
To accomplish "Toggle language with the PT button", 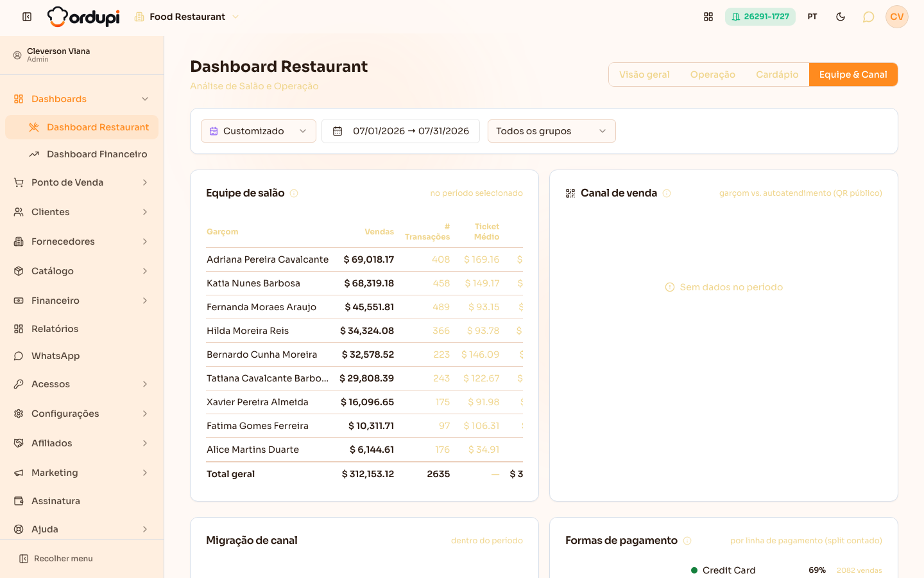I will click(812, 17).
